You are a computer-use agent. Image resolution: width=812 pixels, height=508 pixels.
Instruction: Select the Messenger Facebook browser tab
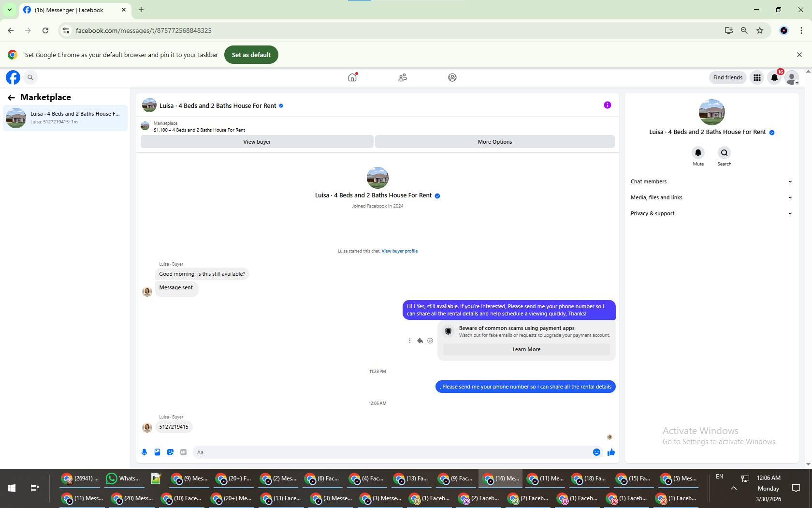(75, 10)
